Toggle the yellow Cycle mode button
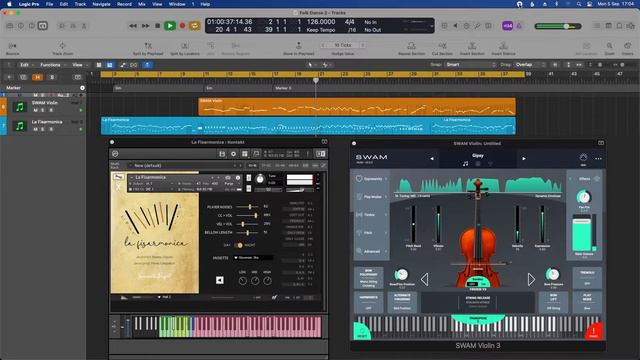 click(x=195, y=26)
